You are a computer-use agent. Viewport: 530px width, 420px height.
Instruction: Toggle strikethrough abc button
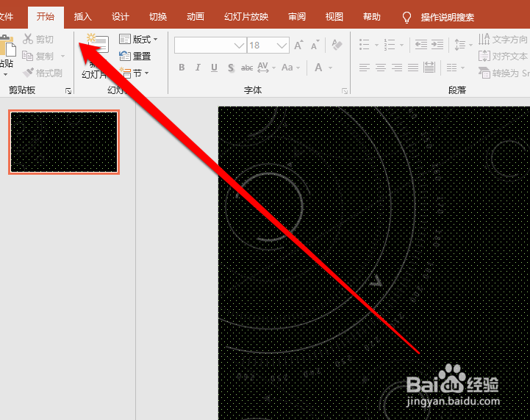[247, 68]
